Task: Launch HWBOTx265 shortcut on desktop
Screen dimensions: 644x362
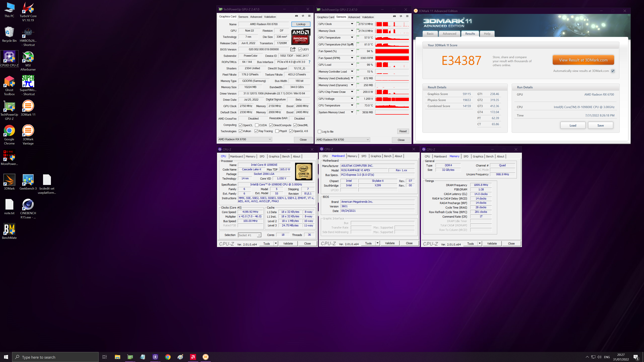Action: [x=28, y=36]
